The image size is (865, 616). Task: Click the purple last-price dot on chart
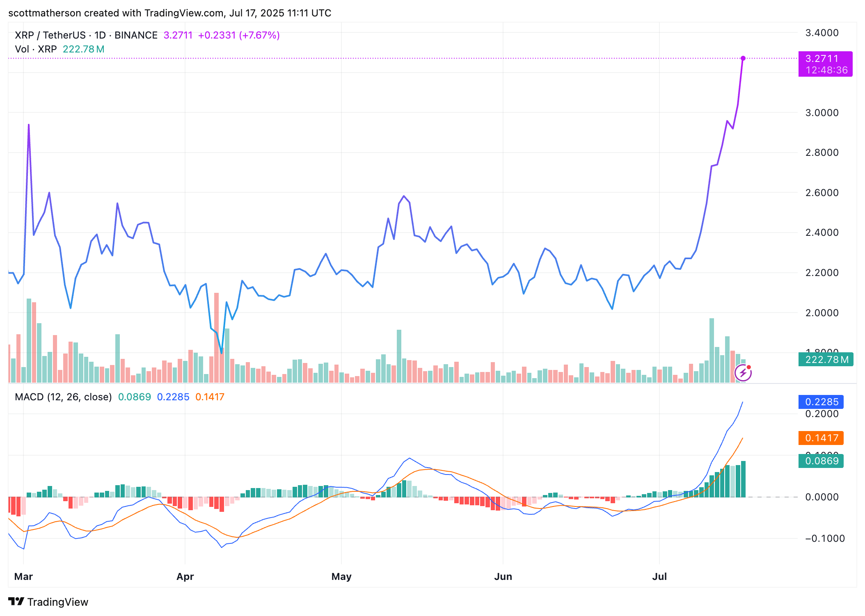click(x=743, y=58)
